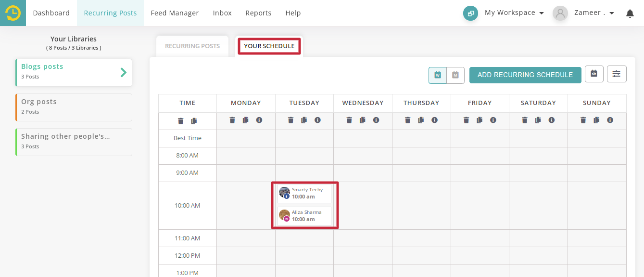Copy Tuesday's schedule using the duplicate icon

[304, 120]
